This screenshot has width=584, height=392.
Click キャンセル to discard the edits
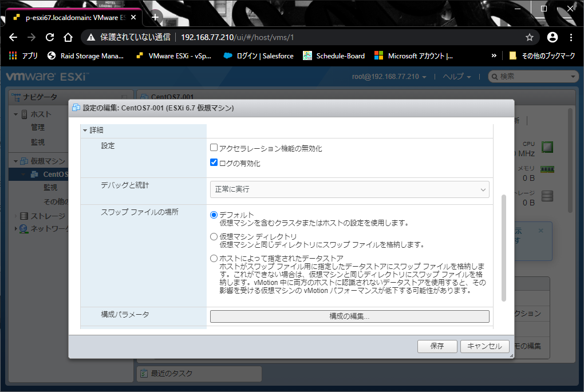(x=484, y=346)
